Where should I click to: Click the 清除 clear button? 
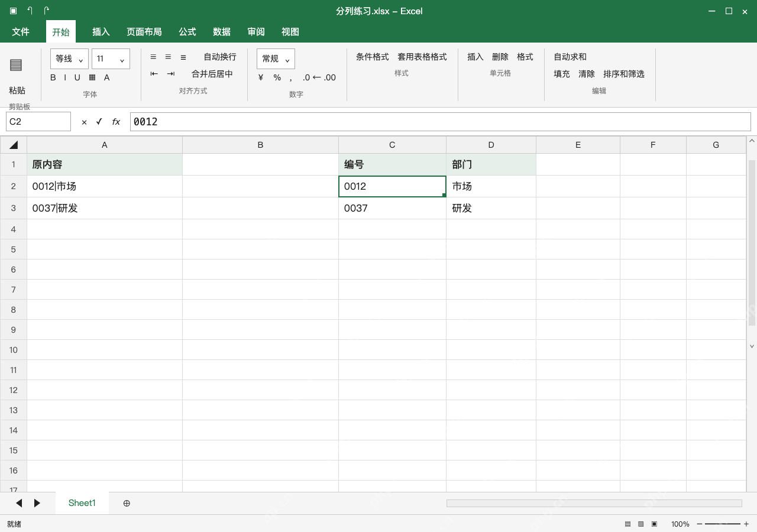pos(587,74)
